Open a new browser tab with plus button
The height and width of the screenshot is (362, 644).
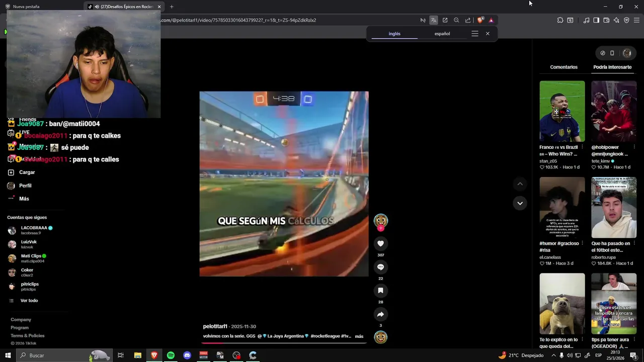172,7
